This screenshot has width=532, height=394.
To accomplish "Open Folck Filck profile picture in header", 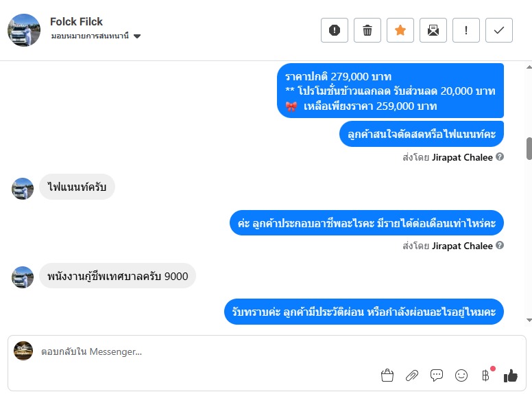I will point(24,30).
